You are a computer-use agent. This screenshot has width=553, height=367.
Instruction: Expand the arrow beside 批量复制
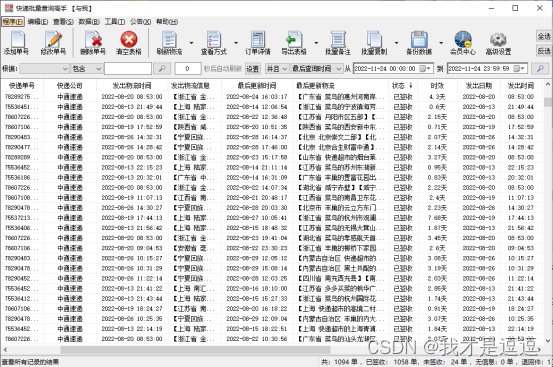[396, 43]
